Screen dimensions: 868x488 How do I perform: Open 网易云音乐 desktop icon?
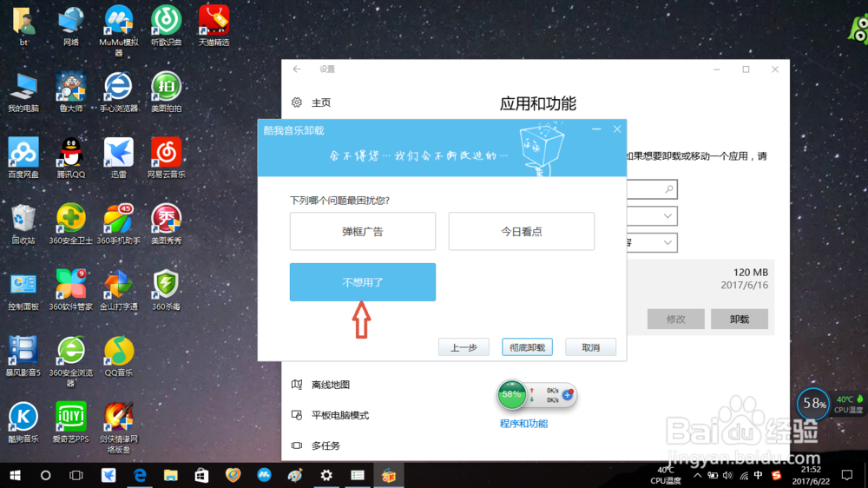(166, 157)
